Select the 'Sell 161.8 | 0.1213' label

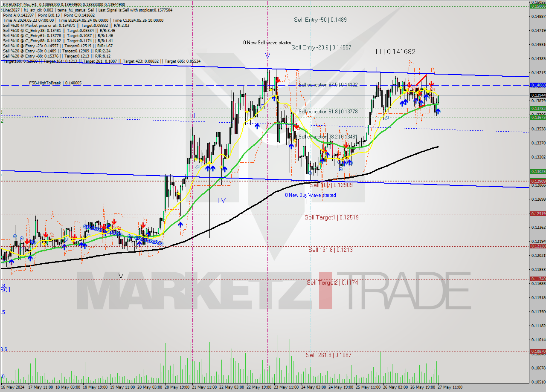331,250
